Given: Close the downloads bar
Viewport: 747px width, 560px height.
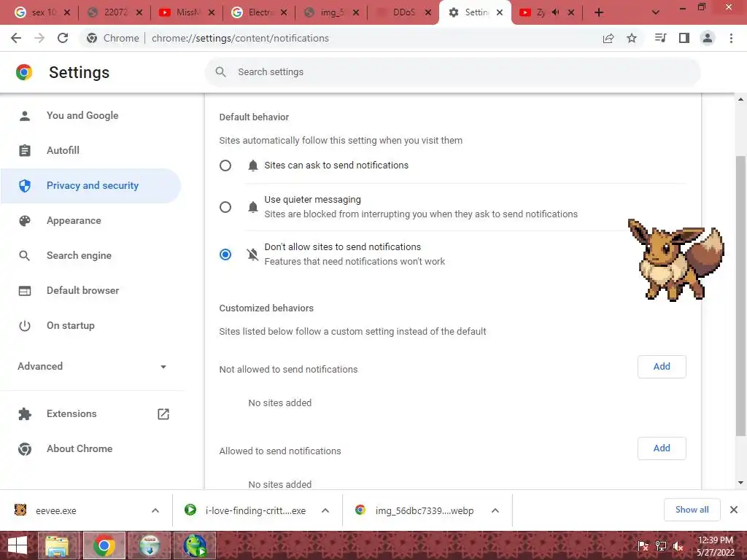Looking at the screenshot, I should coord(734,510).
